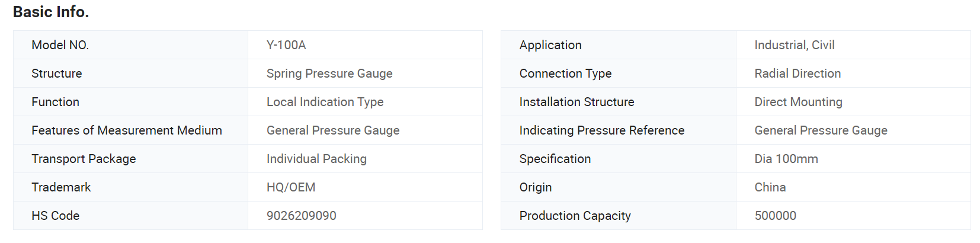980x243 pixels.
Task: Select the Individual Packing value
Action: [x=316, y=159]
